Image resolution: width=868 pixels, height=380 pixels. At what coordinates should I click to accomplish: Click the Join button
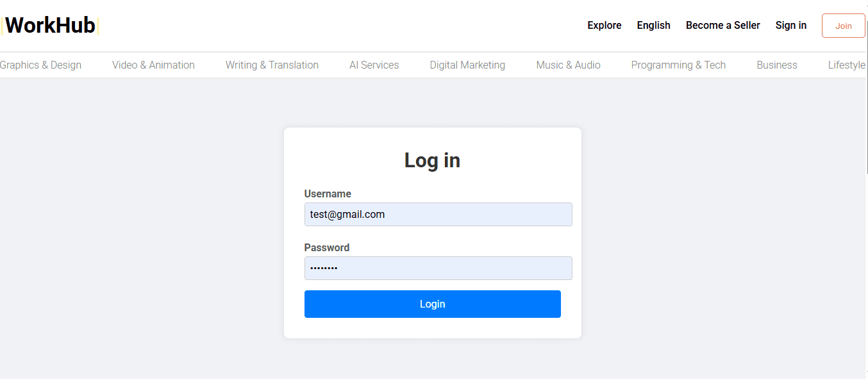(843, 25)
